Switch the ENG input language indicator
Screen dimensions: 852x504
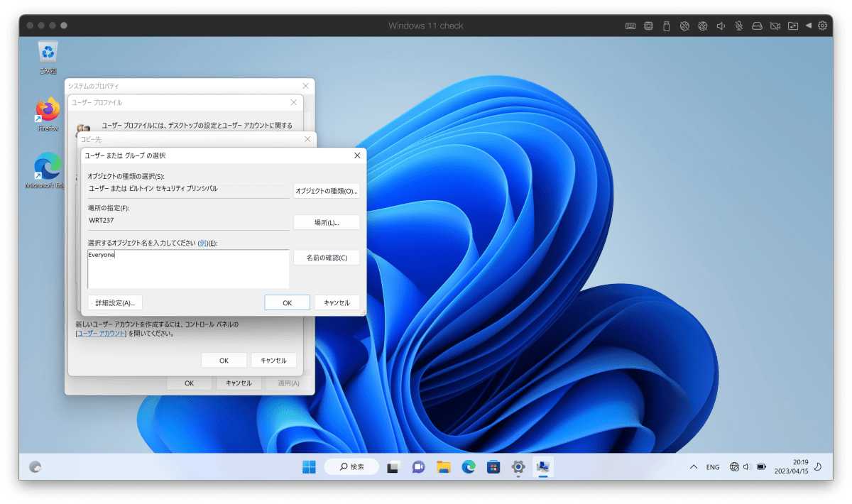click(713, 467)
